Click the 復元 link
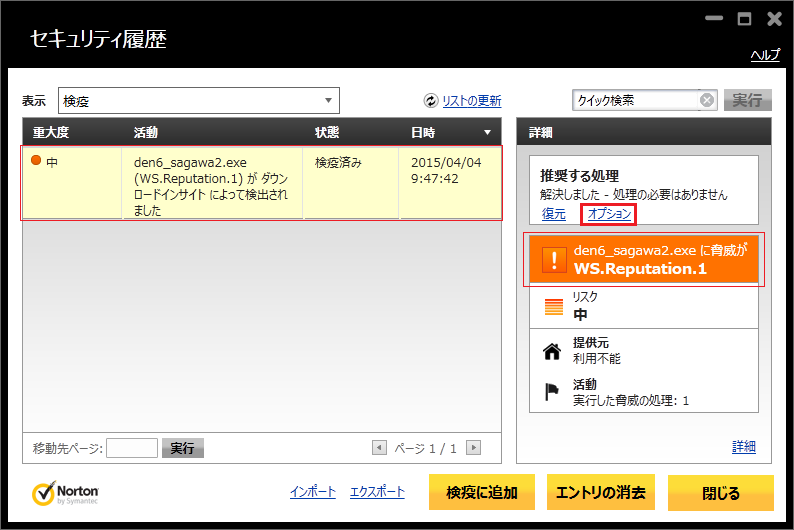The image size is (794, 530). pyautogui.click(x=553, y=214)
